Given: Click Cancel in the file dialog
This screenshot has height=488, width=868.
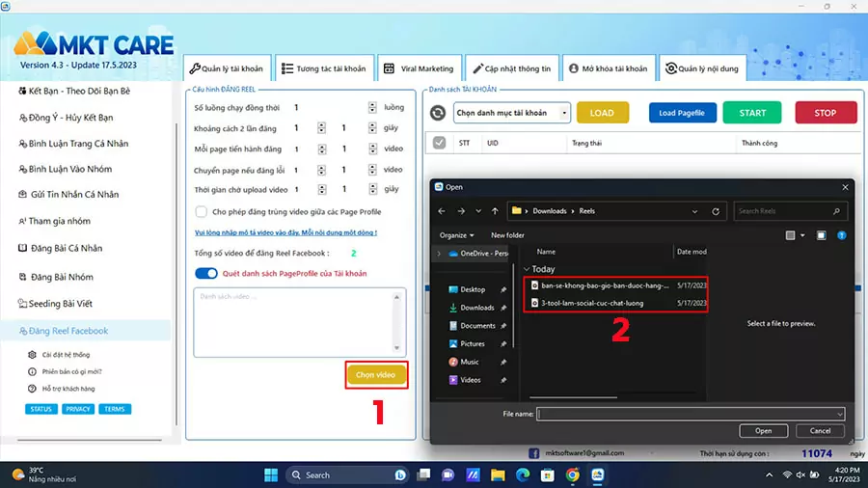Looking at the screenshot, I should tap(820, 431).
